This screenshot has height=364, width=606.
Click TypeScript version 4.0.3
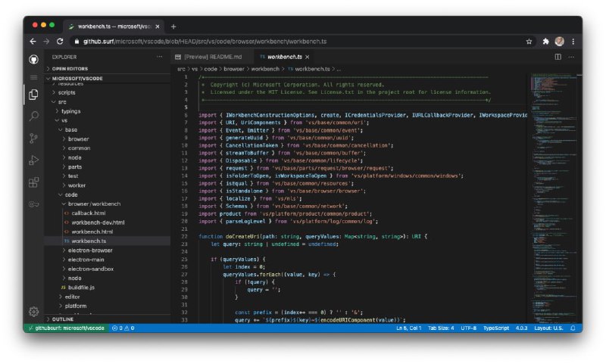(x=521, y=328)
